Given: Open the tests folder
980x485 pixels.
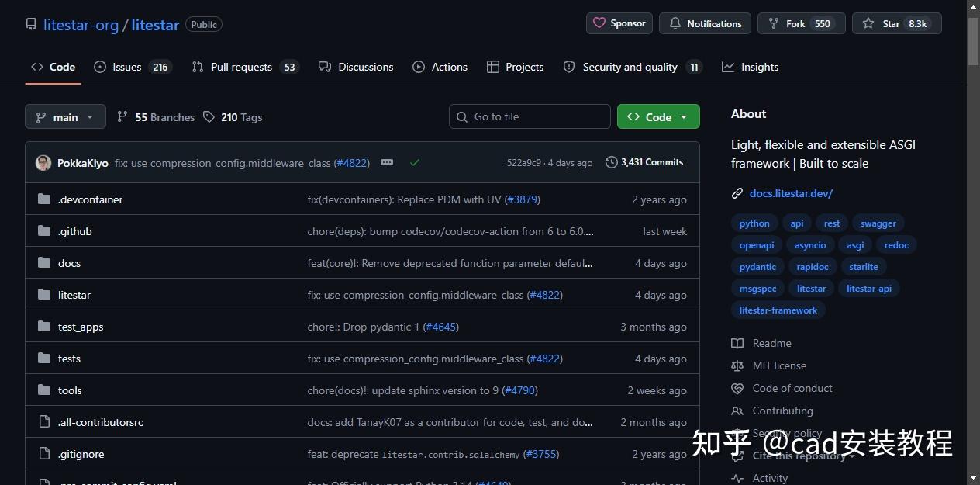Looking at the screenshot, I should [x=69, y=359].
